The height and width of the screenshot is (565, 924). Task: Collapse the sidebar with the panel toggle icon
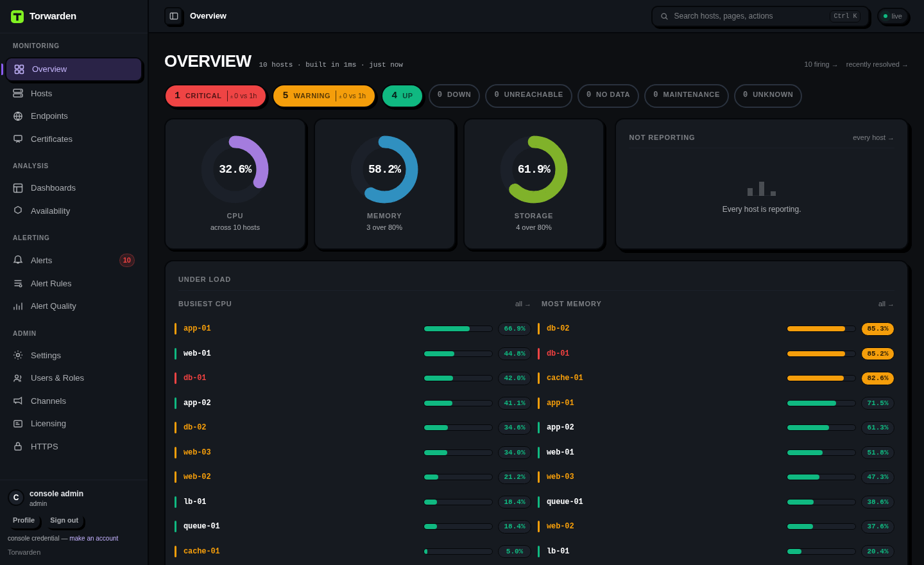click(x=174, y=16)
